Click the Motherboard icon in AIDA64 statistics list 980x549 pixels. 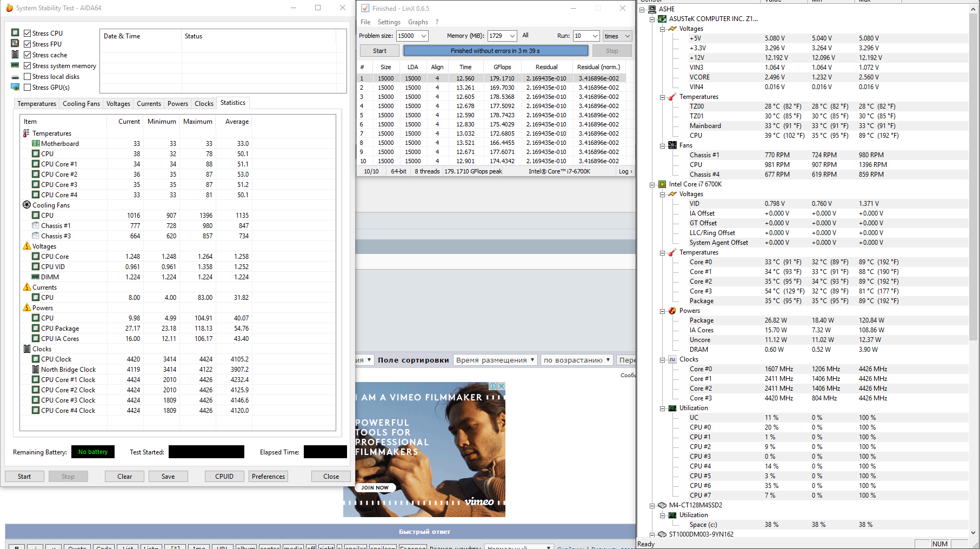[x=36, y=143]
